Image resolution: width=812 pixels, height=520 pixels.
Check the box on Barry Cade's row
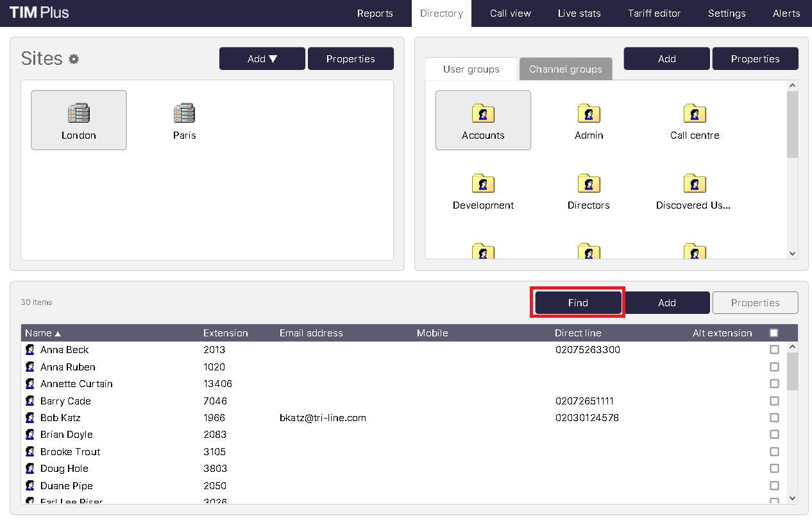tap(774, 401)
